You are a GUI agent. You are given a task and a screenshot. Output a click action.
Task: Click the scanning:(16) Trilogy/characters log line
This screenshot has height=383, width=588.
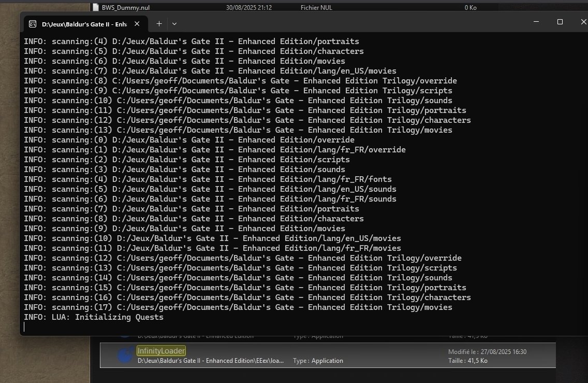(x=247, y=297)
